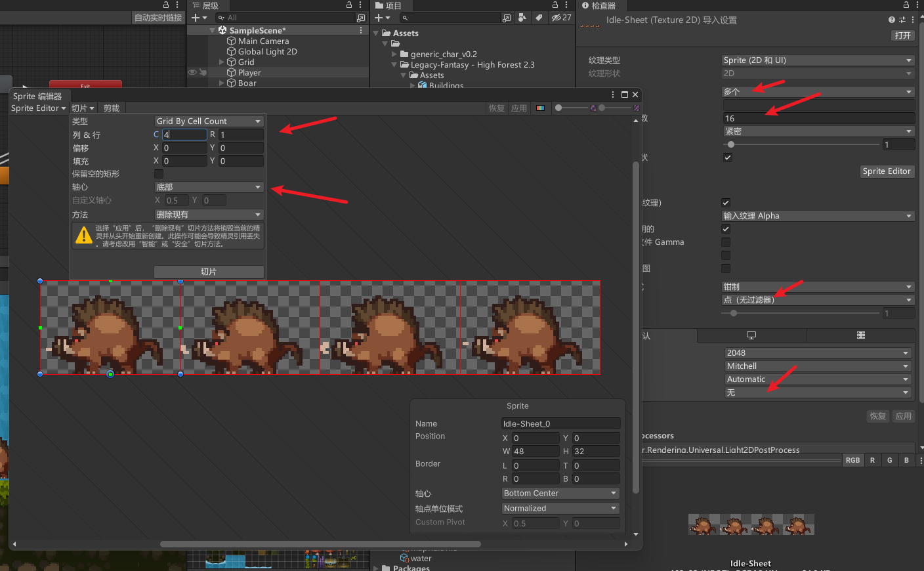Screen dimensions: 924x571
Task: Click the 打开 open button
Action: point(903,35)
